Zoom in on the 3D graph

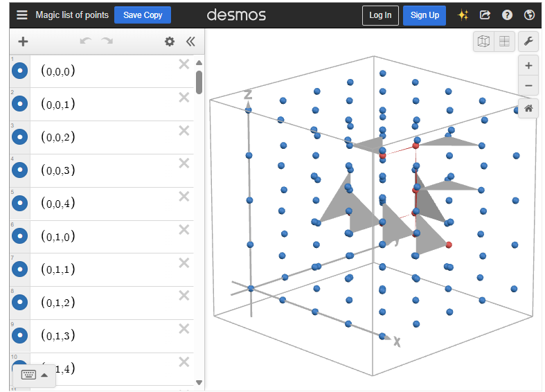[528, 66]
